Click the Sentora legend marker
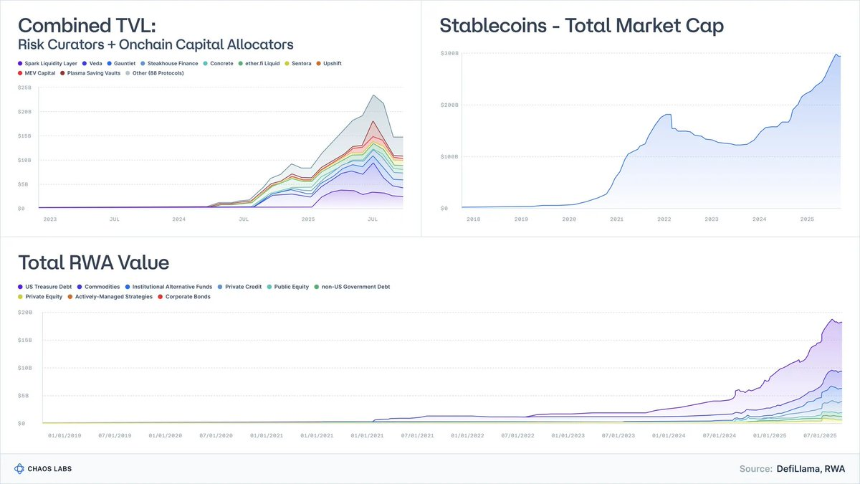This screenshot has width=860, height=484. tap(287, 64)
